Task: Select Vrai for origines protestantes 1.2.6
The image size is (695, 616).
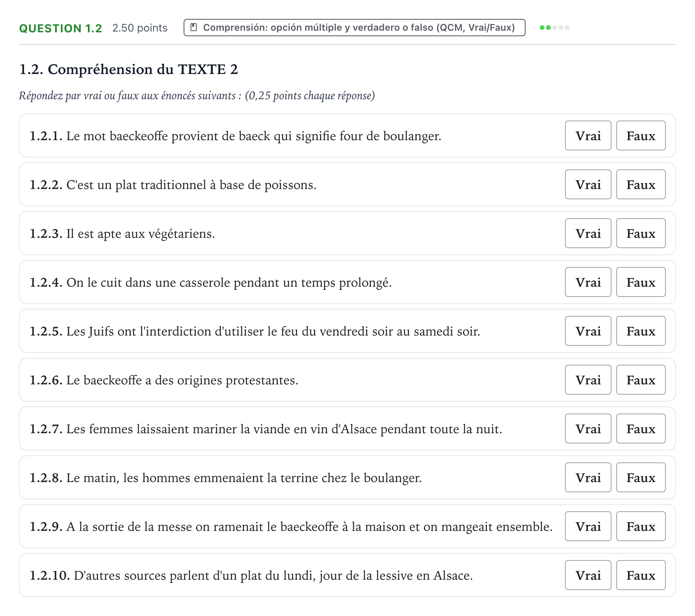Action: pos(588,380)
